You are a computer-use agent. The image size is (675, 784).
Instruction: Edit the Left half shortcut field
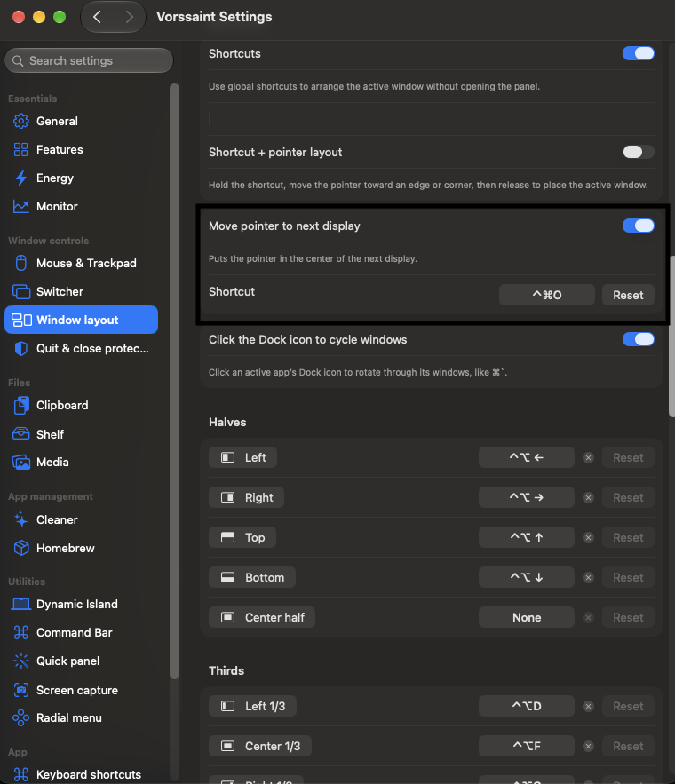pyautogui.click(x=527, y=457)
